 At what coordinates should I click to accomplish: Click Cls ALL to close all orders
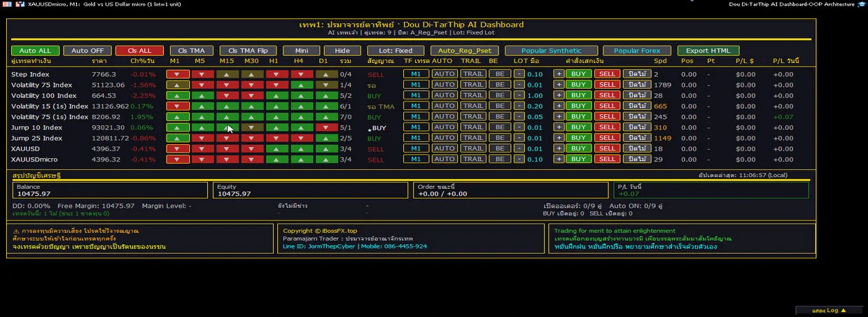140,50
